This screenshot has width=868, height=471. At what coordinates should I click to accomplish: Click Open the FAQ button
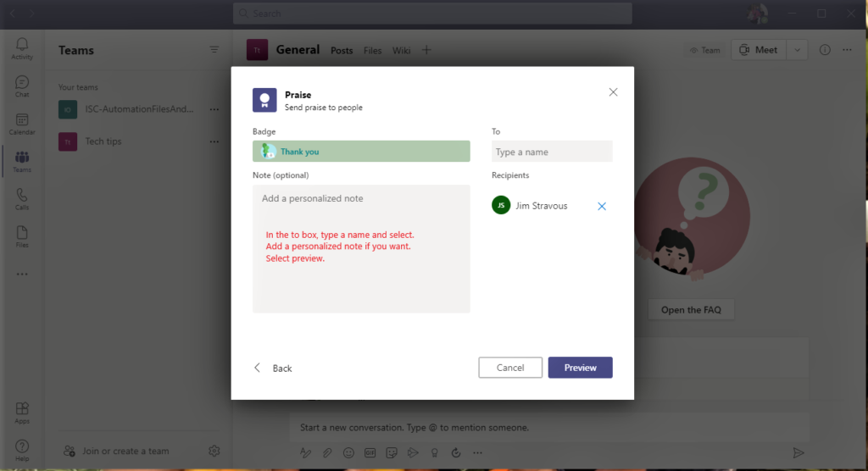(x=691, y=309)
